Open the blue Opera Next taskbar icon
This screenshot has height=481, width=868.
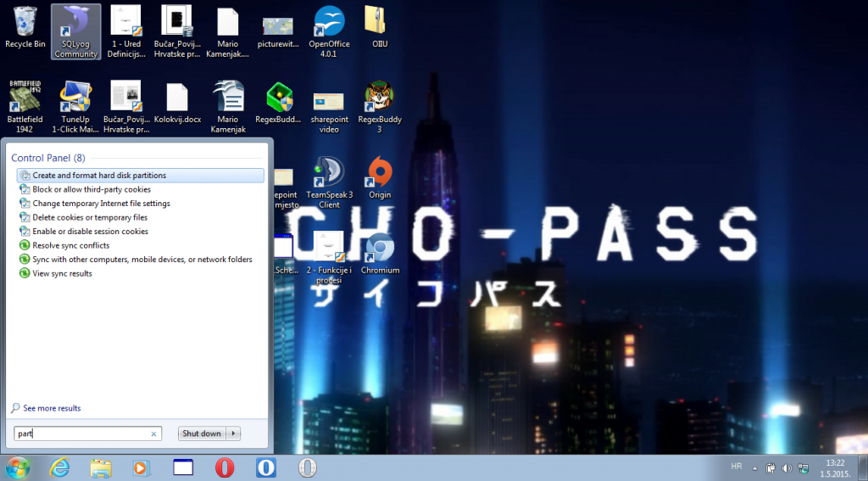(x=265, y=468)
